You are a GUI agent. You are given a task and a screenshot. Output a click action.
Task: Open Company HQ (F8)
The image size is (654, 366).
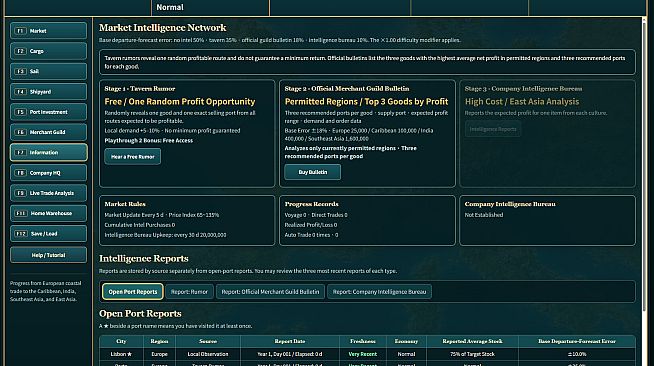[x=48, y=173]
